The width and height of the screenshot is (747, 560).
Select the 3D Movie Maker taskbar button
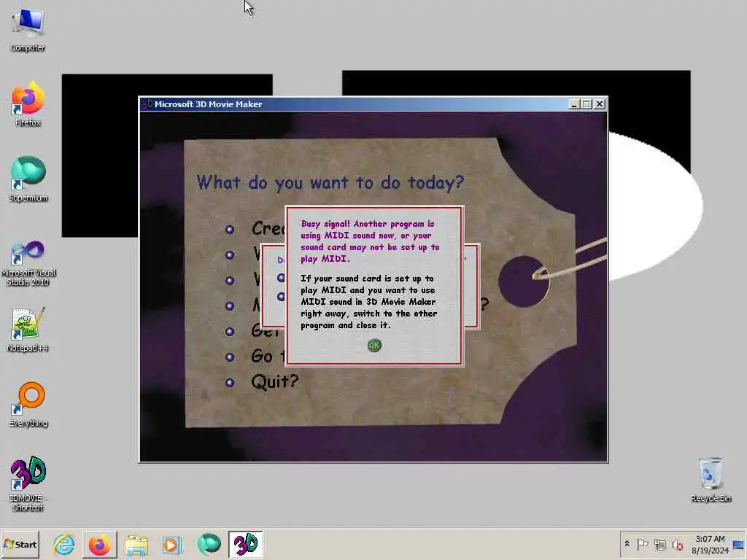tap(245, 544)
